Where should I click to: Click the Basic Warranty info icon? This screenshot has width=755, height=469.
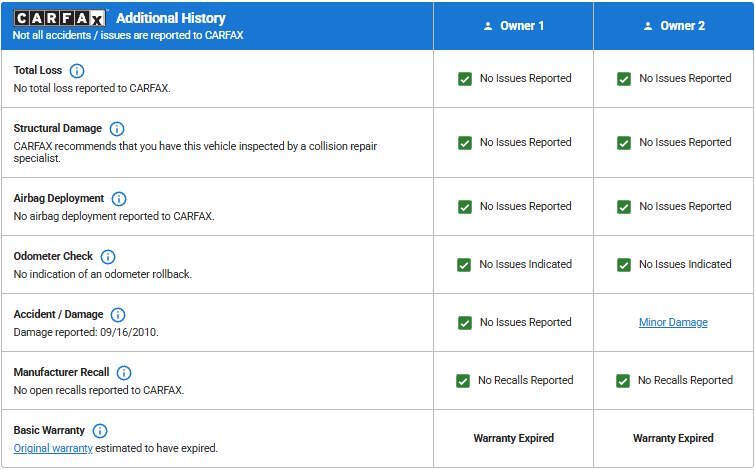100,431
